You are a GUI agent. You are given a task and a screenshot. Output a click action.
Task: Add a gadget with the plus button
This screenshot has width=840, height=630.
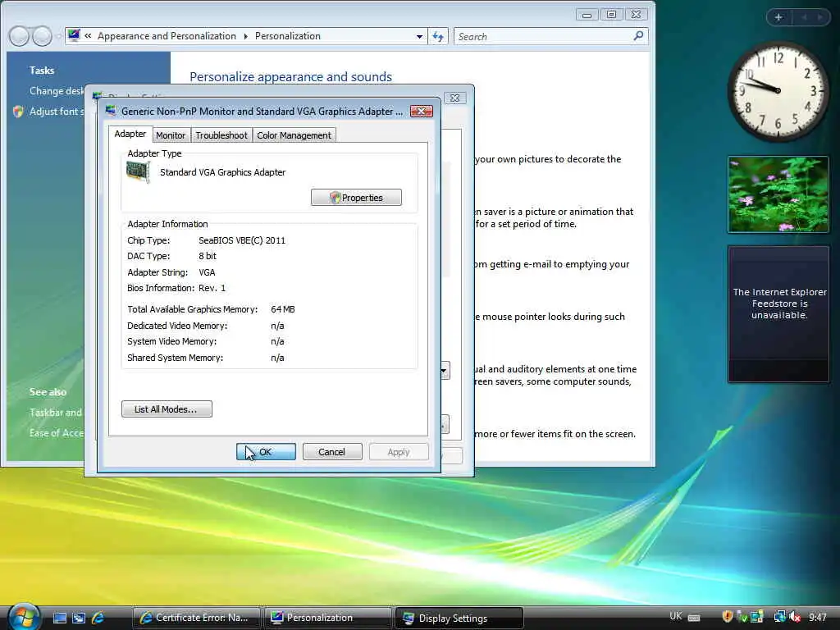(x=778, y=17)
